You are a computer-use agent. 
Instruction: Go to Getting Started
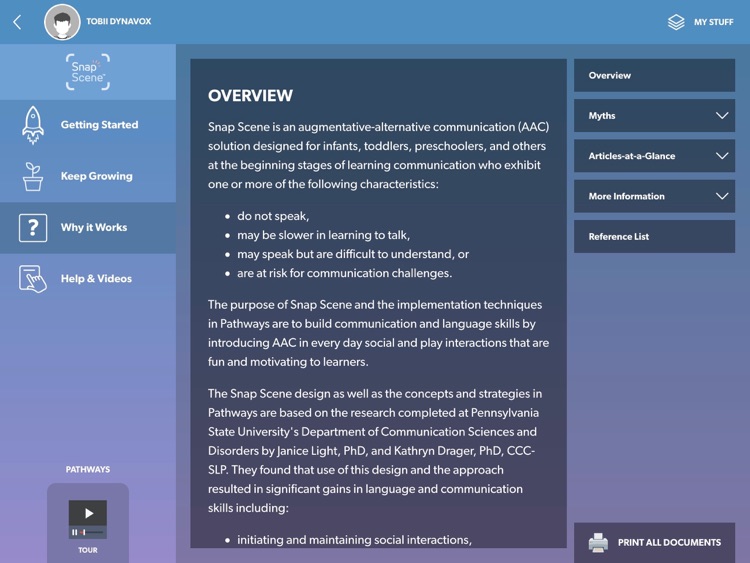coord(88,125)
